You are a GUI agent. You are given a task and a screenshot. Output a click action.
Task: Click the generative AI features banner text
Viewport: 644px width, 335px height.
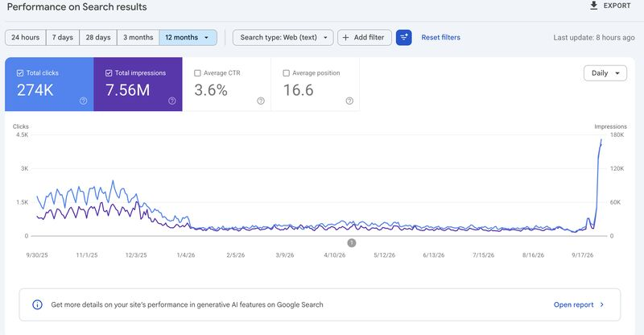coord(187,304)
